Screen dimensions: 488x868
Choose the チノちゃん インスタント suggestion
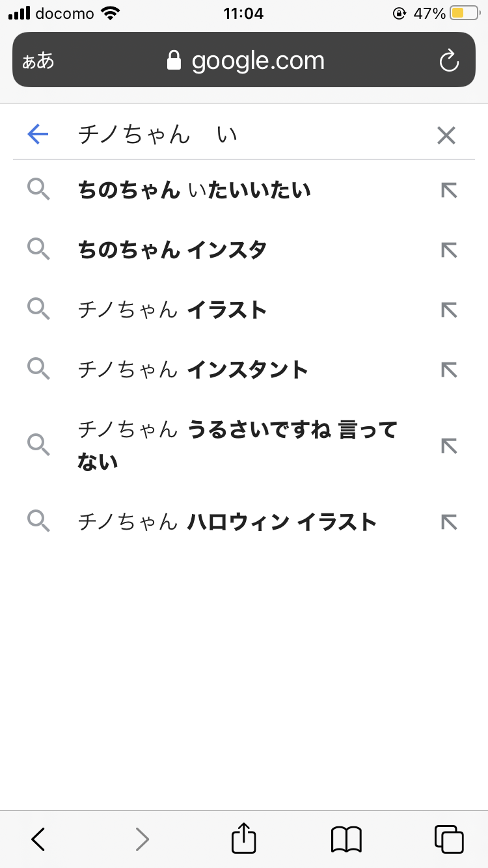click(193, 370)
